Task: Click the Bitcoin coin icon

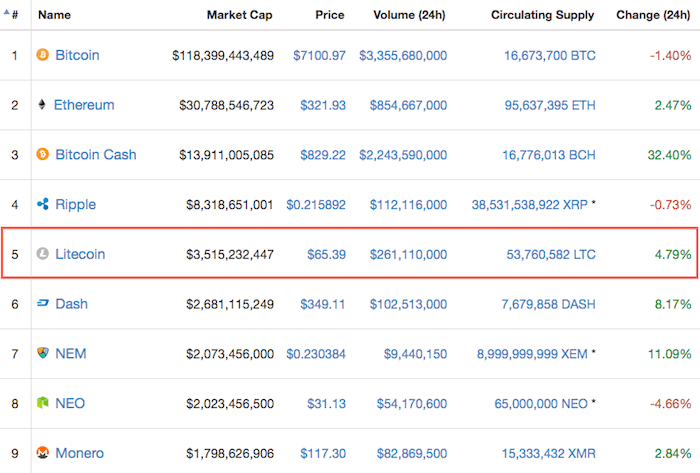Action: [42, 55]
